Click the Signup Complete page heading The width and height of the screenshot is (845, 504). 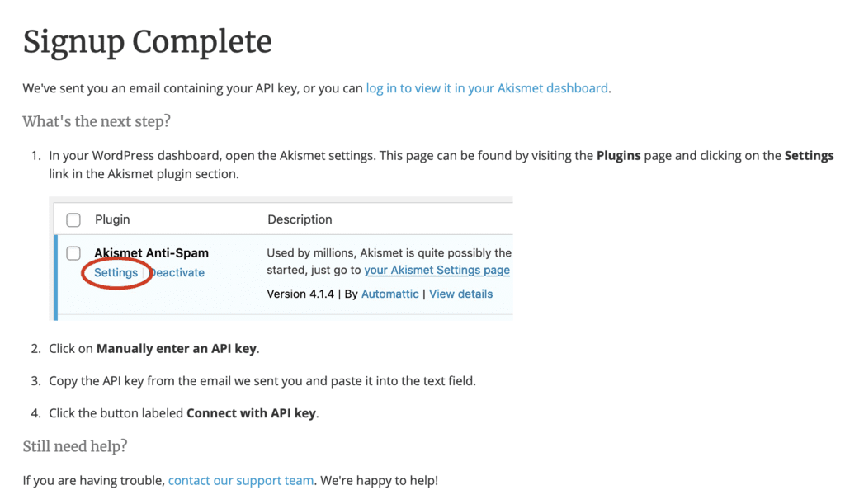click(147, 41)
